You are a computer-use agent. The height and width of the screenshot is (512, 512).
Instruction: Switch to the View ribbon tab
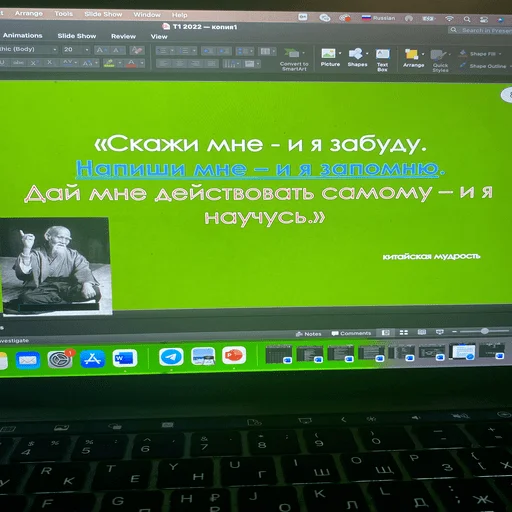159,37
